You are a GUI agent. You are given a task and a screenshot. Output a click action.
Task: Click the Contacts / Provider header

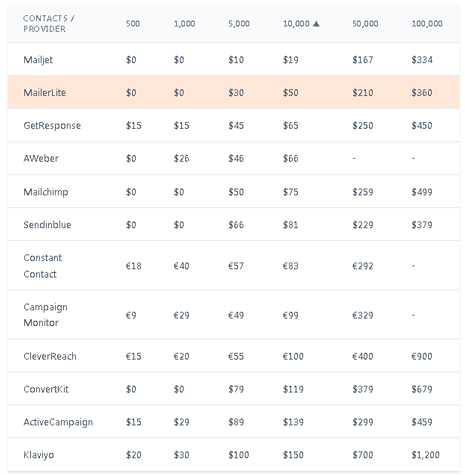point(49,24)
